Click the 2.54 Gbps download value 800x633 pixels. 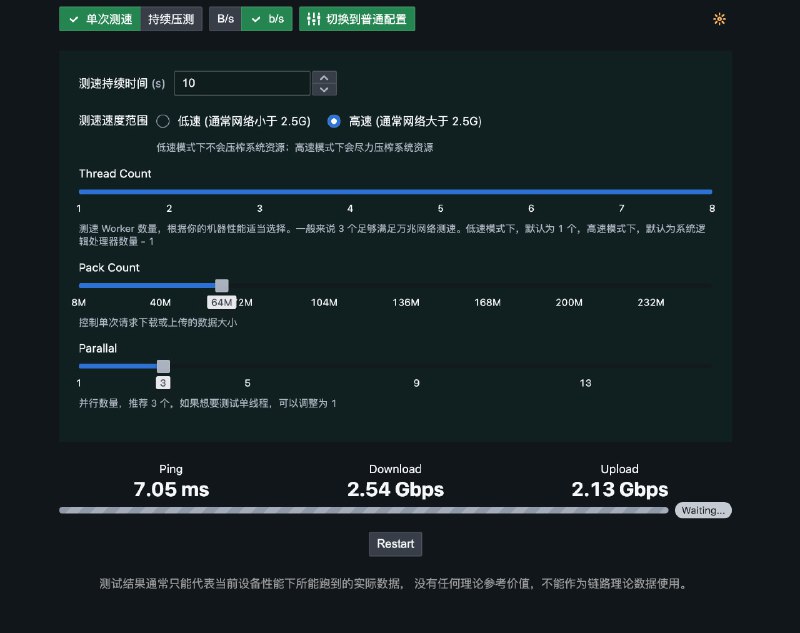(395, 489)
